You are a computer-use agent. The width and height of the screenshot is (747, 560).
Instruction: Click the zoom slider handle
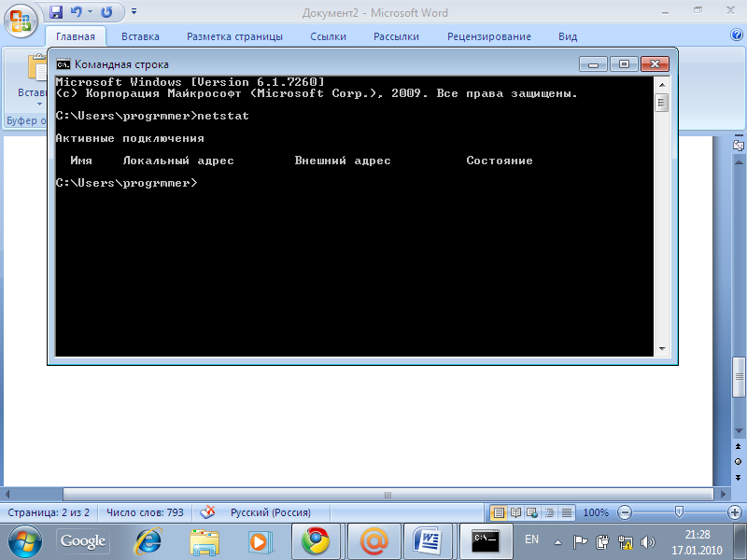tap(680, 512)
